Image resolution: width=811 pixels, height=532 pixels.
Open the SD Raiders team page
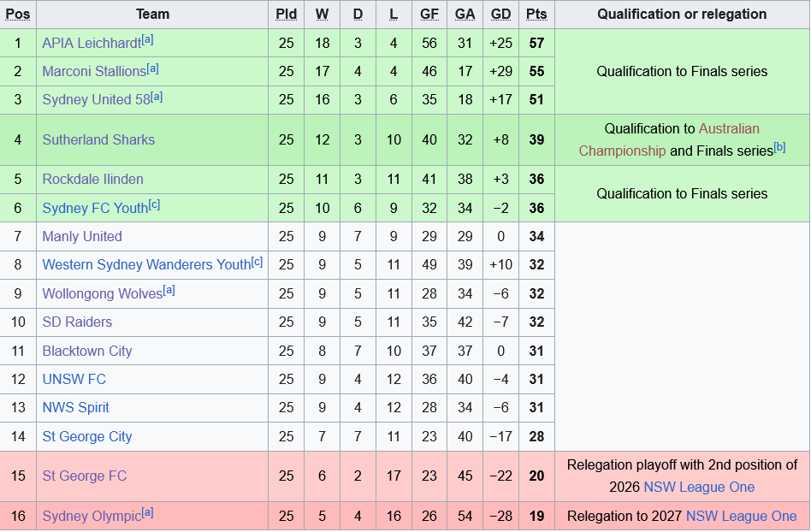point(77,322)
